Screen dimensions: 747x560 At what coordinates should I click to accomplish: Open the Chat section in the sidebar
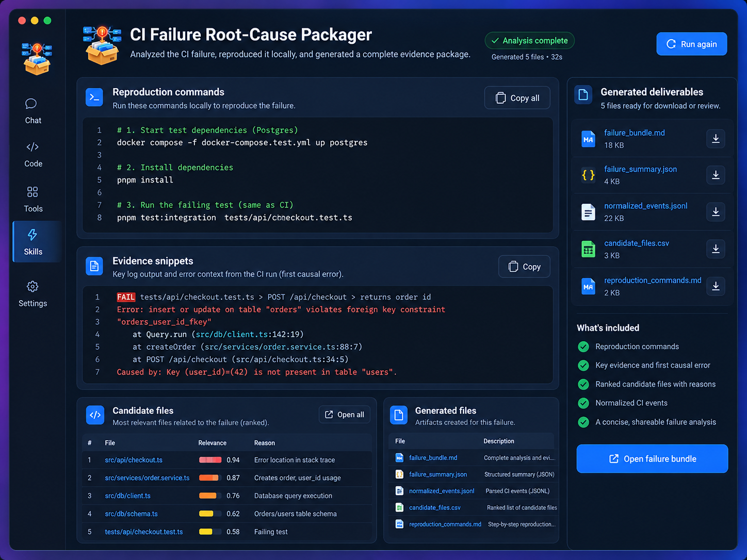(33, 111)
